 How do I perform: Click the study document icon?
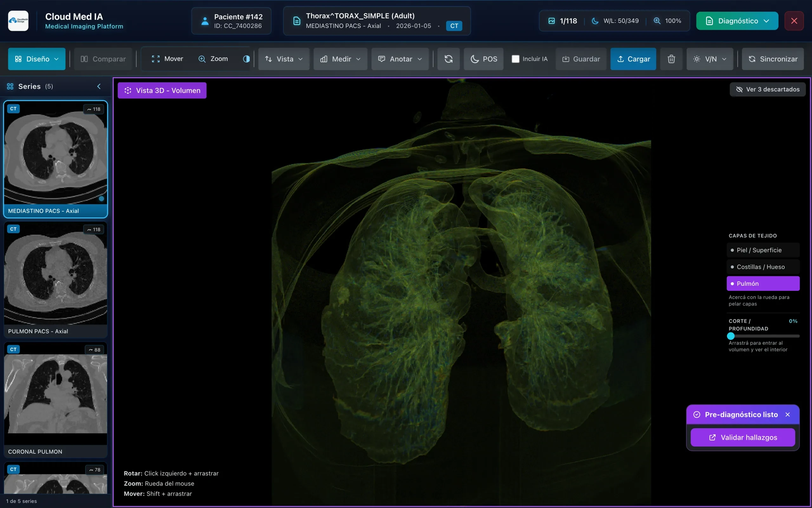pos(297,21)
